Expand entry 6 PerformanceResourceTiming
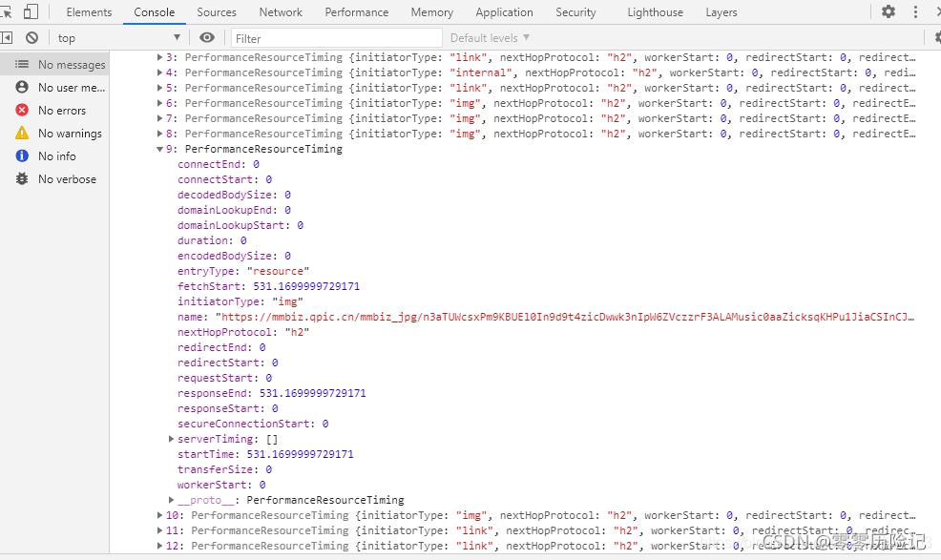The image size is (941, 560). tap(159, 103)
